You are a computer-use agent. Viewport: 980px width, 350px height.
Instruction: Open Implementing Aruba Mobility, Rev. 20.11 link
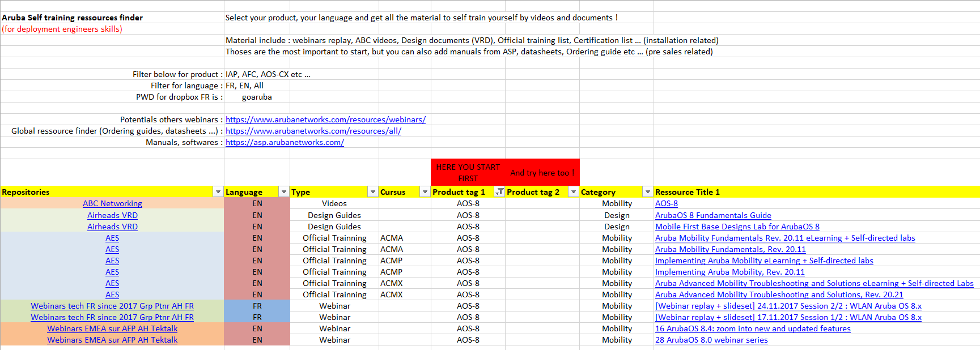[x=730, y=272]
